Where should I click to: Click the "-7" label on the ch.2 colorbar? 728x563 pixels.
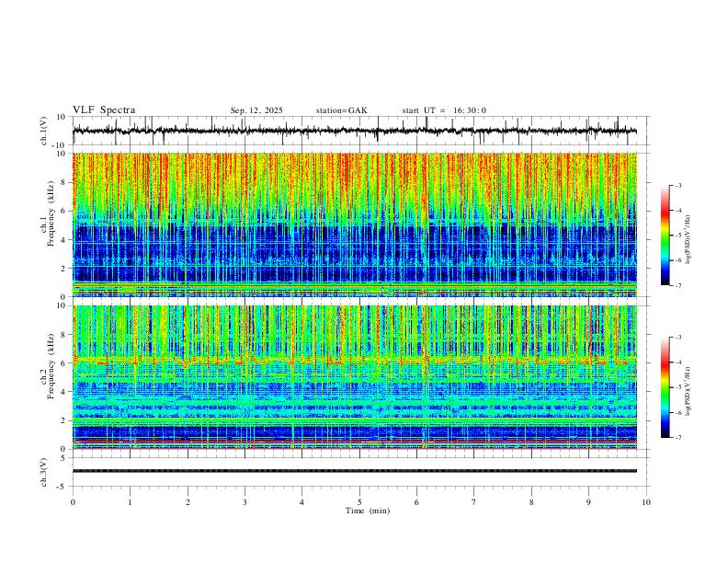click(678, 438)
